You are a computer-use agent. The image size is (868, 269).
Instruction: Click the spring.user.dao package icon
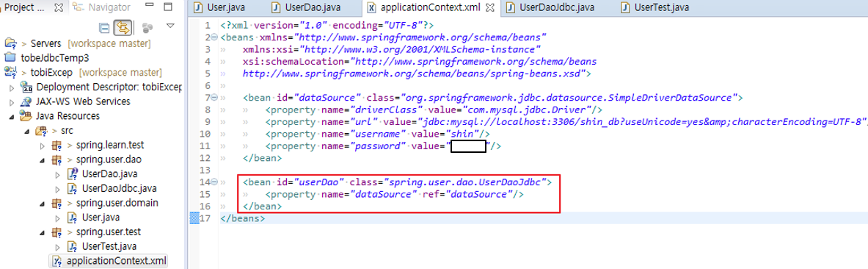56,159
